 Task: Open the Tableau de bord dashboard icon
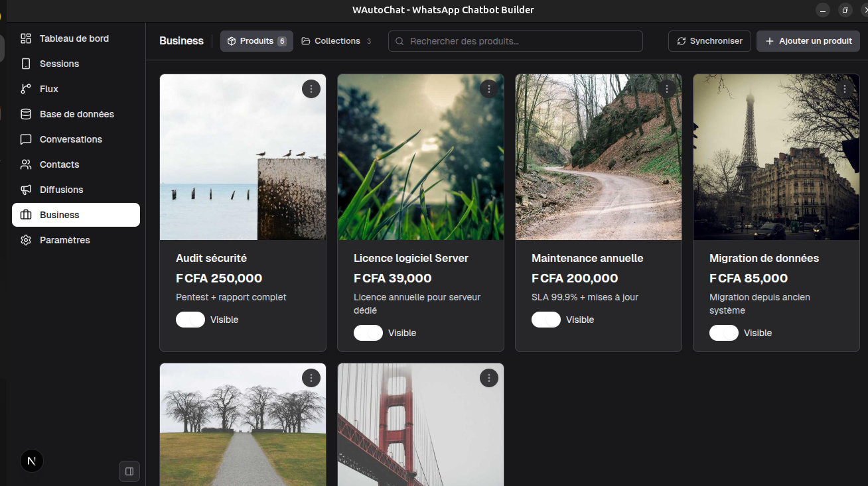pos(26,38)
